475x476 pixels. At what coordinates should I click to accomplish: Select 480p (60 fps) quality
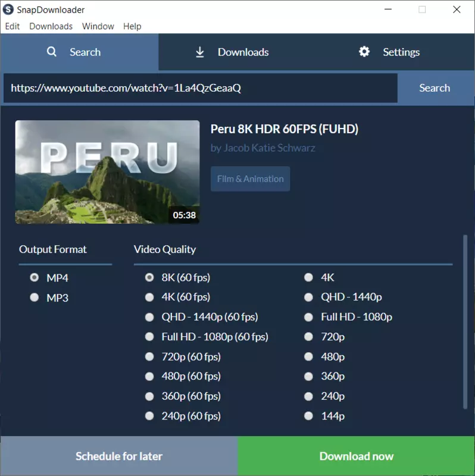click(149, 377)
